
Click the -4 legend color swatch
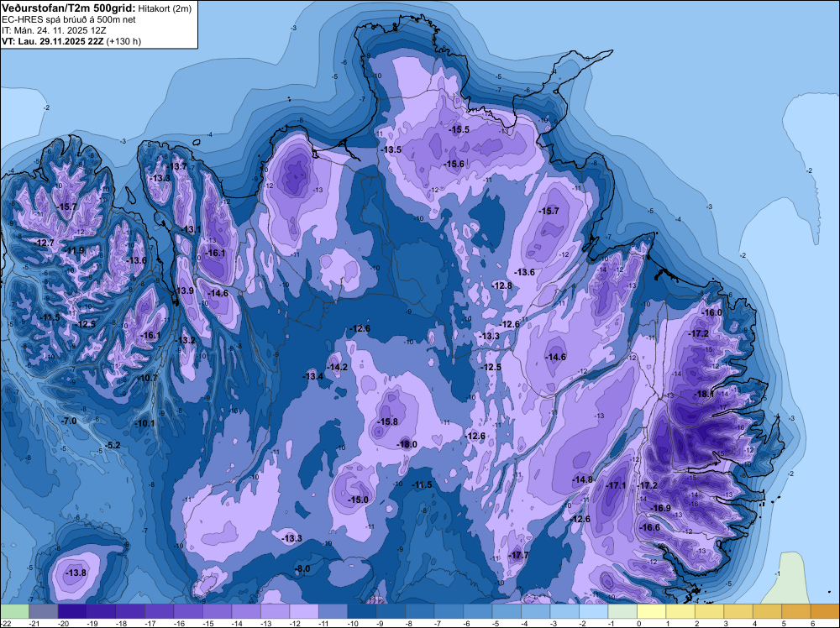pos(536,611)
